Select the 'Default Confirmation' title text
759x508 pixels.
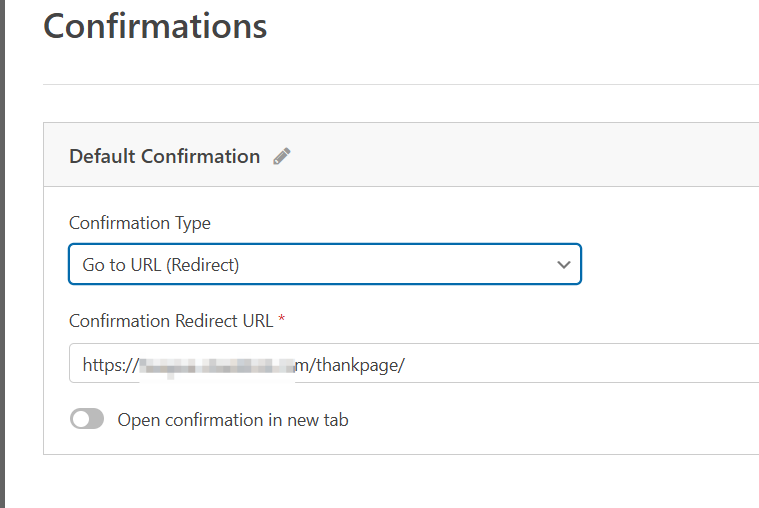(164, 156)
